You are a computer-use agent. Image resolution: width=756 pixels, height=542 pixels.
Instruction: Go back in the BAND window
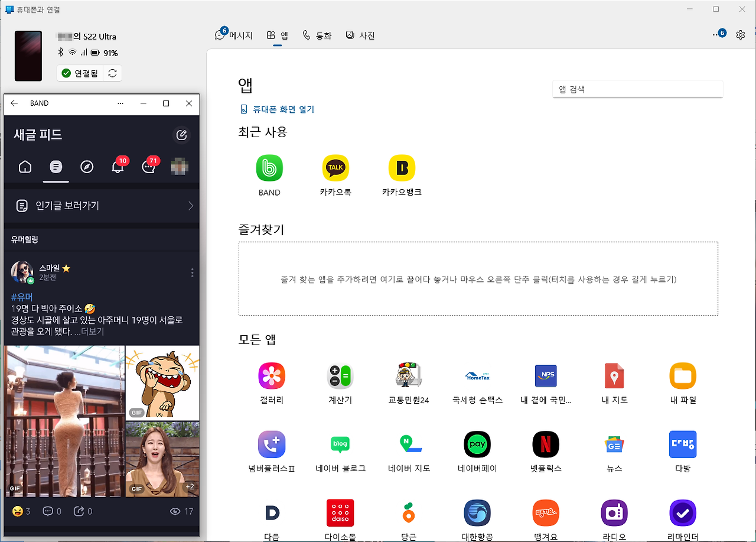[15, 103]
